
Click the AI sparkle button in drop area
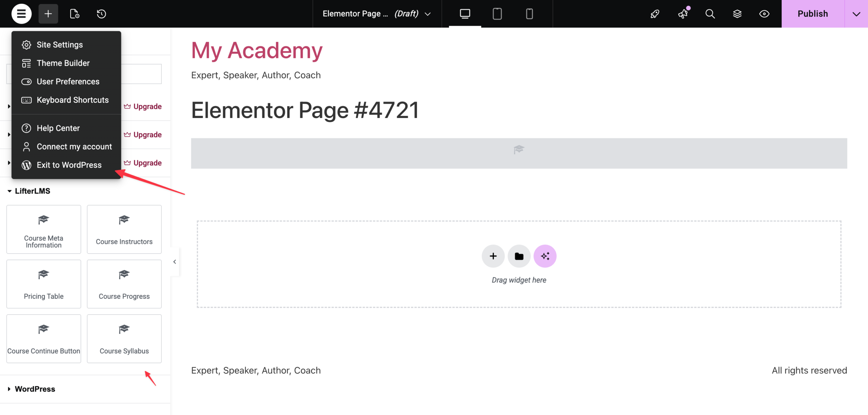[545, 256]
